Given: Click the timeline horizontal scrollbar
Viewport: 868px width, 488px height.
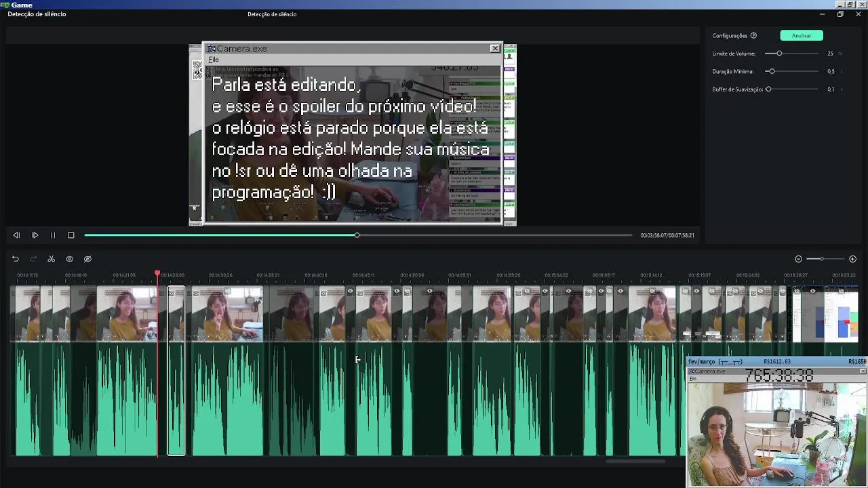Looking at the screenshot, I should point(635,462).
